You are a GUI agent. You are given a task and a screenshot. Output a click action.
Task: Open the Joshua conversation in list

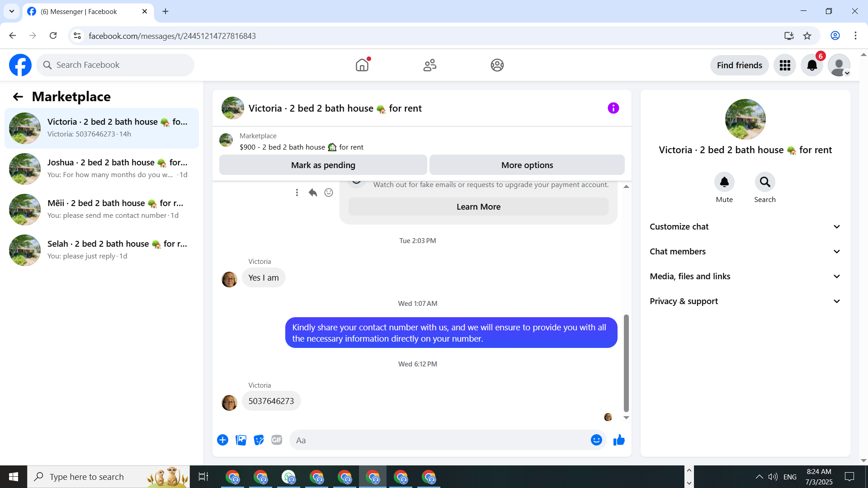pyautogui.click(x=102, y=169)
